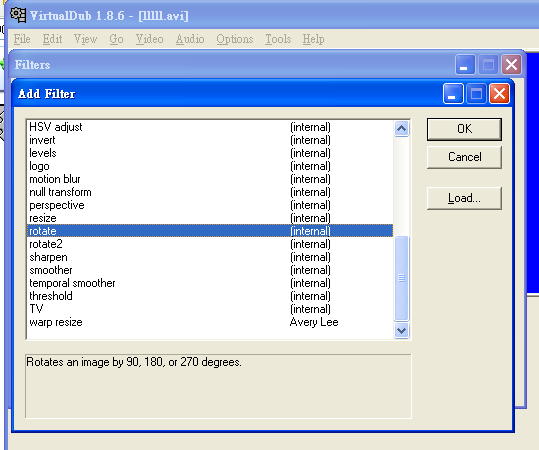Image resolution: width=539 pixels, height=450 pixels.
Task: Close the Add Filter dialog
Action: (499, 94)
